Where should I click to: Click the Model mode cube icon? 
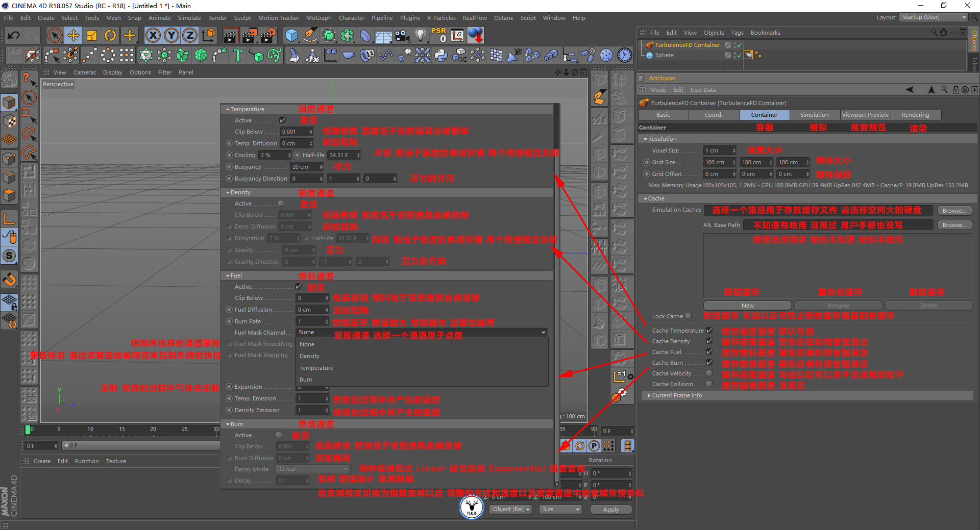tap(9, 103)
